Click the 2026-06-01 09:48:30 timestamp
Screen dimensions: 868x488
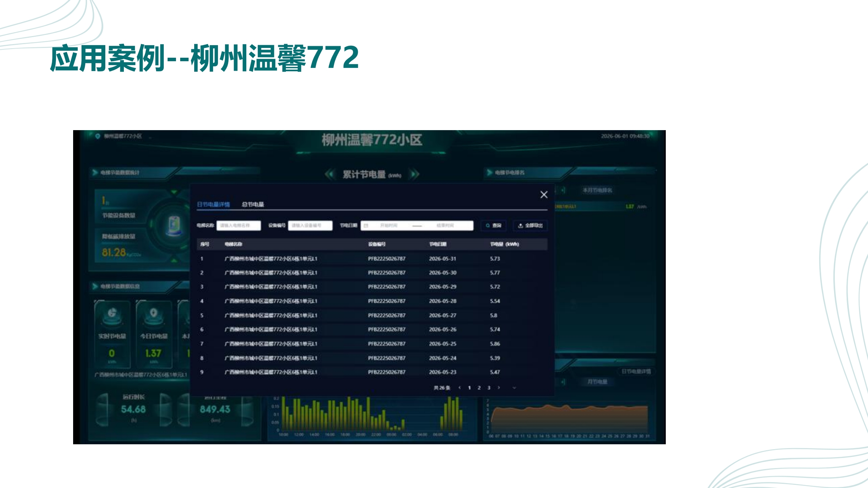coord(625,136)
